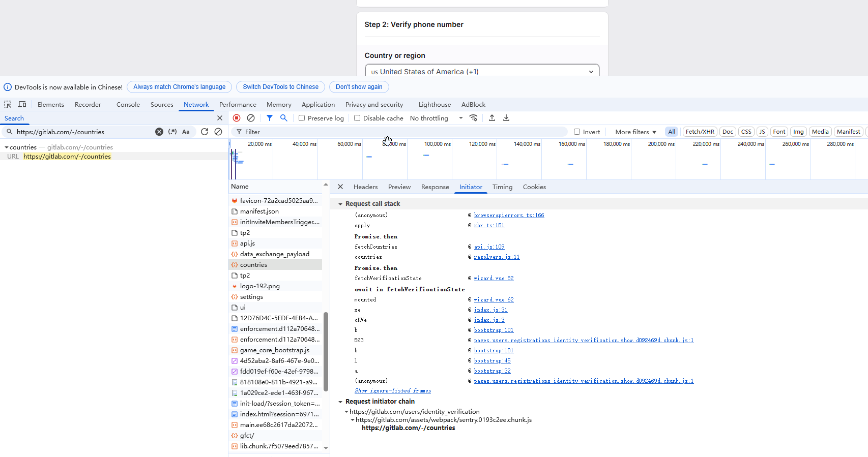
Task: Refresh the search results
Action: 205,132
